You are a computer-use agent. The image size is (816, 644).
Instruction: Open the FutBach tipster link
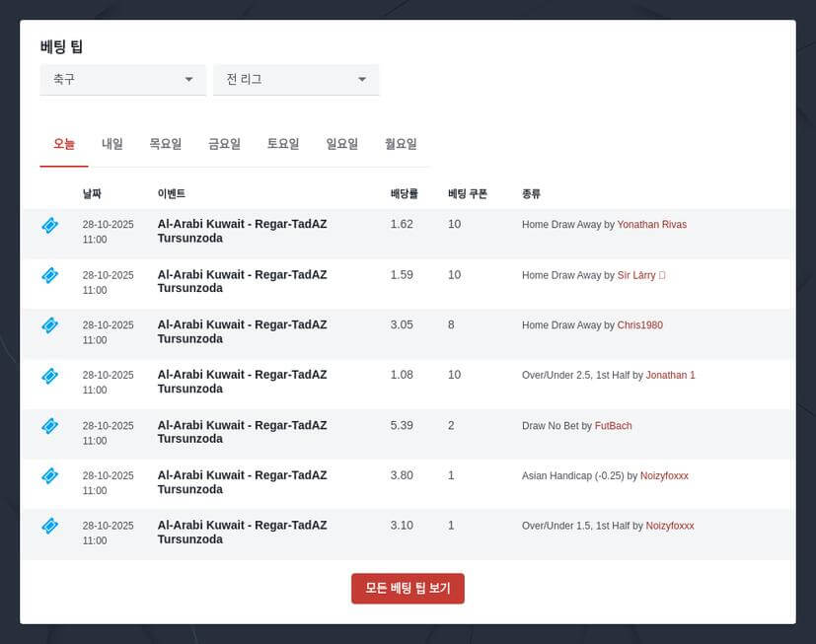click(x=613, y=425)
